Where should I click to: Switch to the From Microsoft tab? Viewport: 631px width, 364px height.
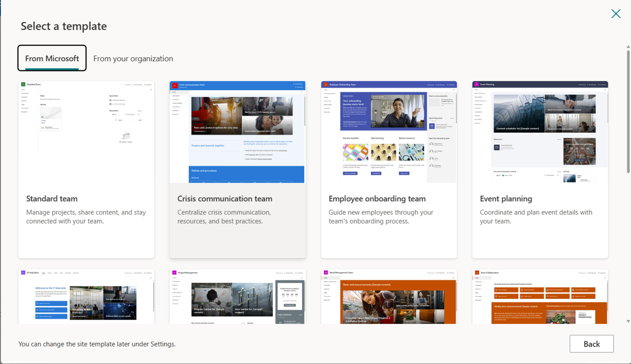(x=52, y=58)
